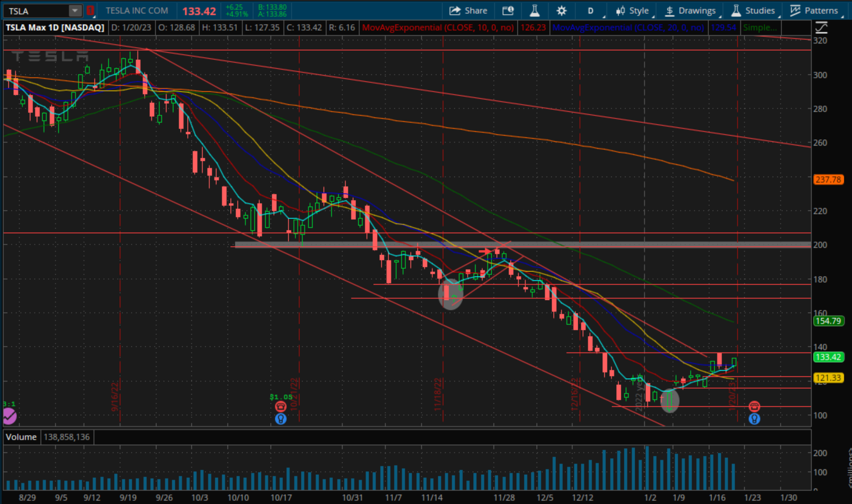Click the 300 level on price axis
This screenshot has width=852, height=504.
pyautogui.click(x=820, y=75)
